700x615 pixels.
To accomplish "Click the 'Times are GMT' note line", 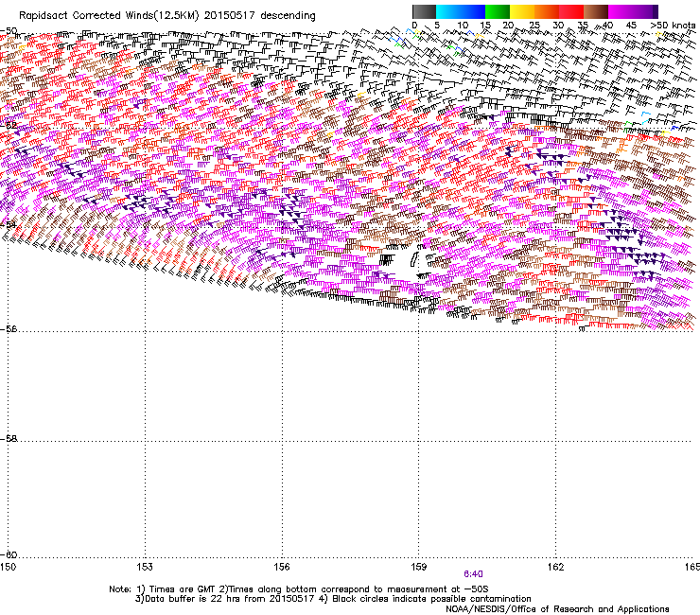I will 299,589.
